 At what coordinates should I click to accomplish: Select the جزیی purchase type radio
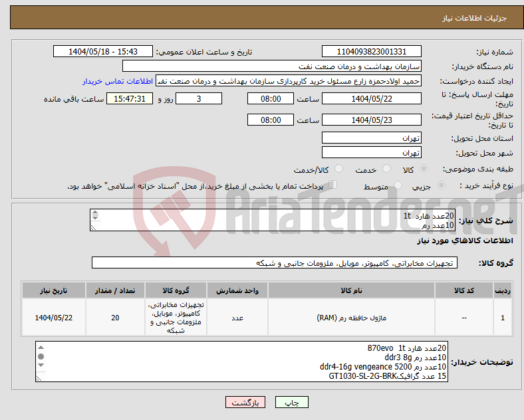(x=441, y=185)
